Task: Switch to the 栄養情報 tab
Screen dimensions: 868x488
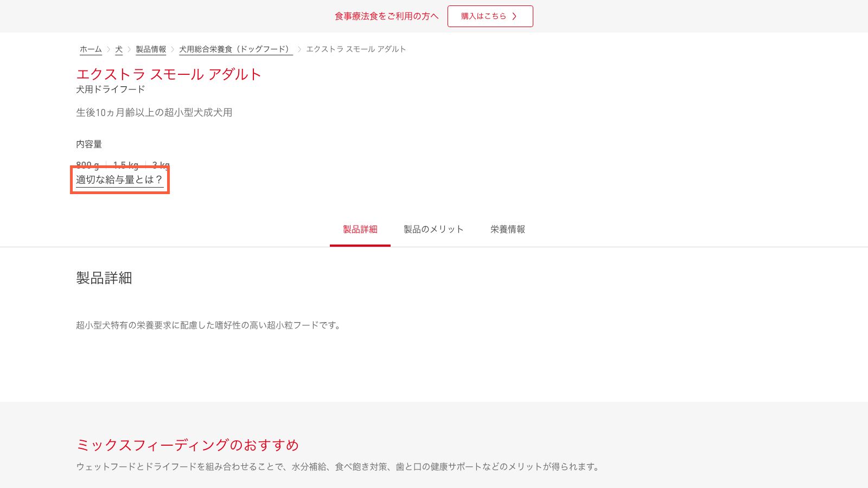Action: [x=508, y=229]
